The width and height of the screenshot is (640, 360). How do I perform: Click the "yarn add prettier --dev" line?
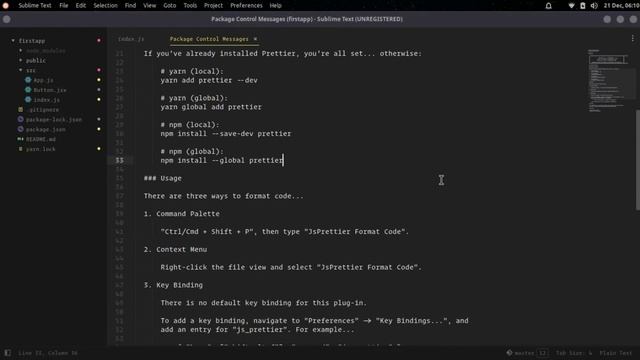tap(209, 80)
